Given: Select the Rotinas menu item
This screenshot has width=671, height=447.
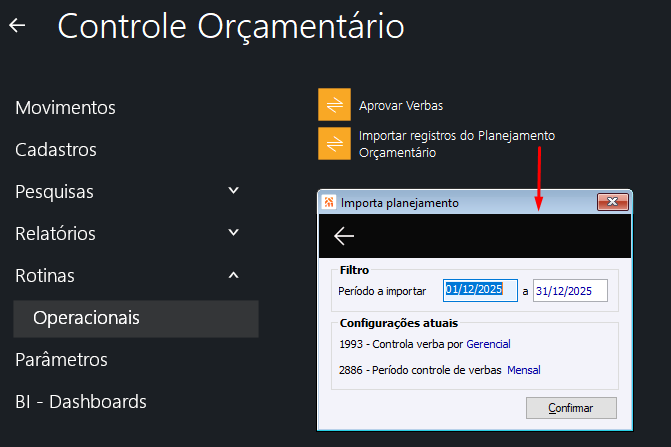Looking at the screenshot, I should pyautogui.click(x=45, y=276).
